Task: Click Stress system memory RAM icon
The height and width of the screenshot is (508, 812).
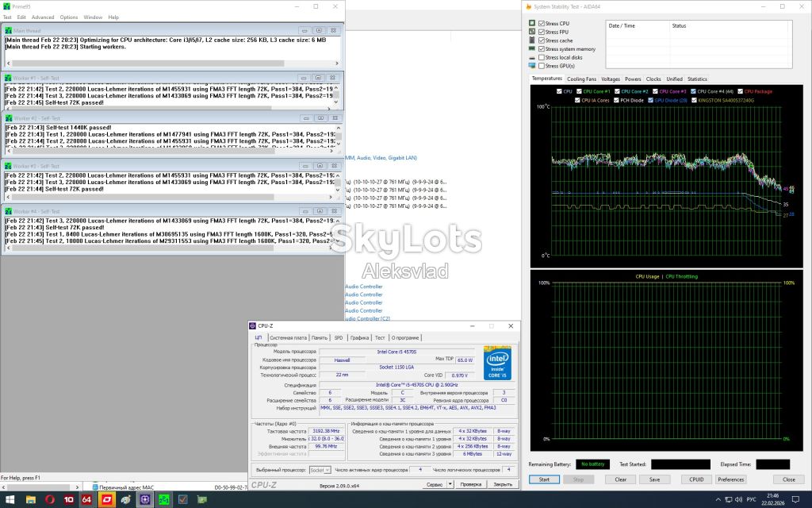Action: pyautogui.click(x=532, y=48)
